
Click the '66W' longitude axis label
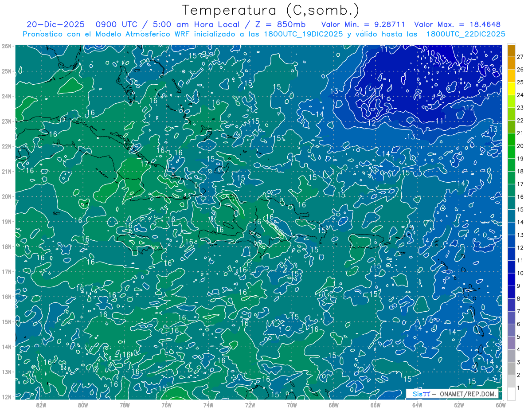(375, 405)
